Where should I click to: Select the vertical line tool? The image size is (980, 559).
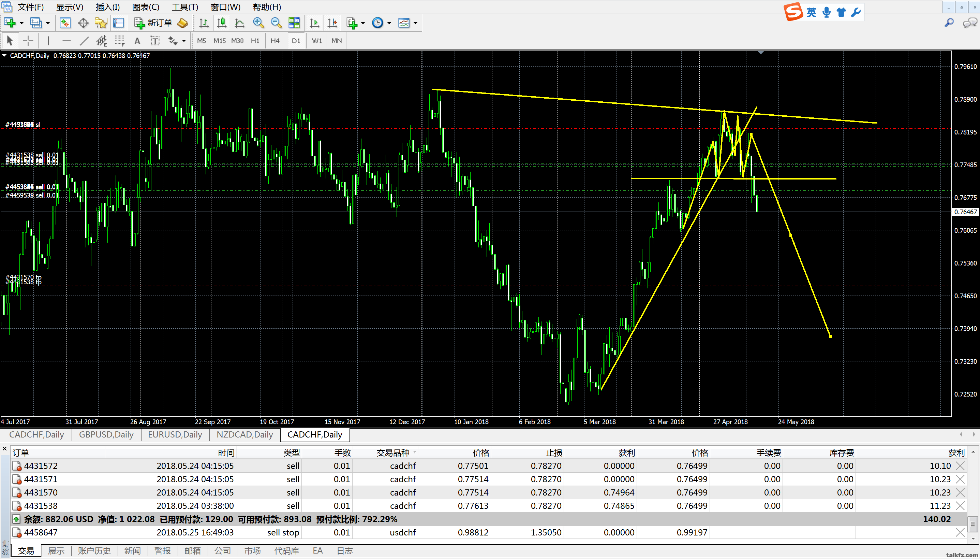click(x=48, y=40)
